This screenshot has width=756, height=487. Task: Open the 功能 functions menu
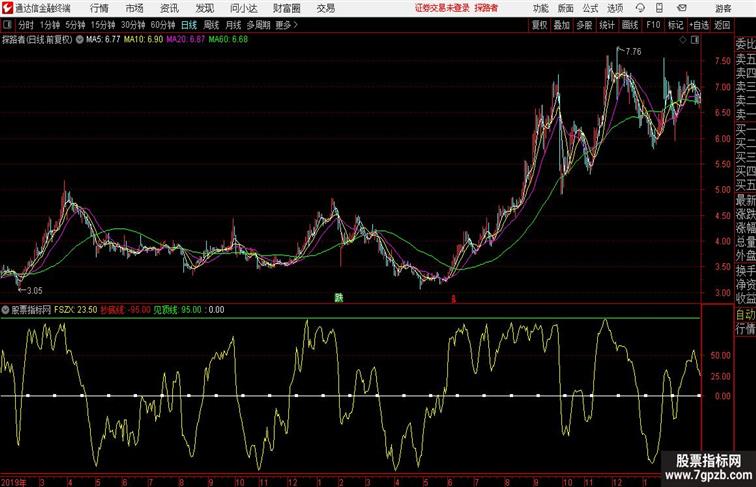point(540,9)
